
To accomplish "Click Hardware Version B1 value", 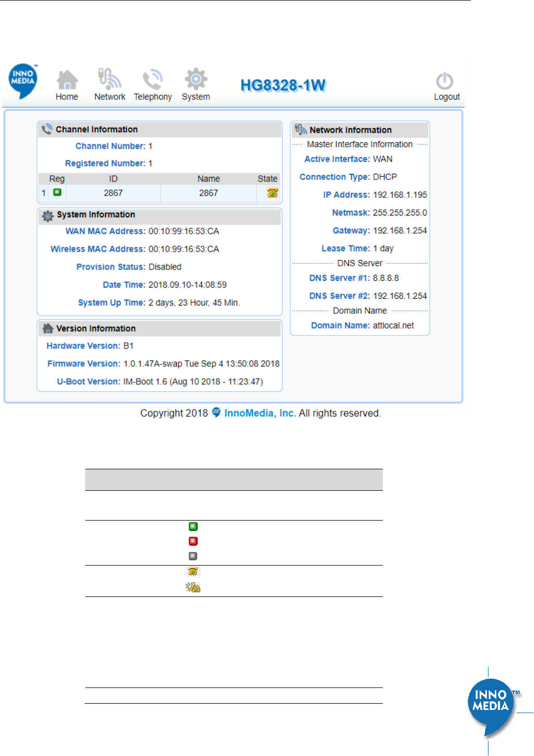I will coord(128,346).
